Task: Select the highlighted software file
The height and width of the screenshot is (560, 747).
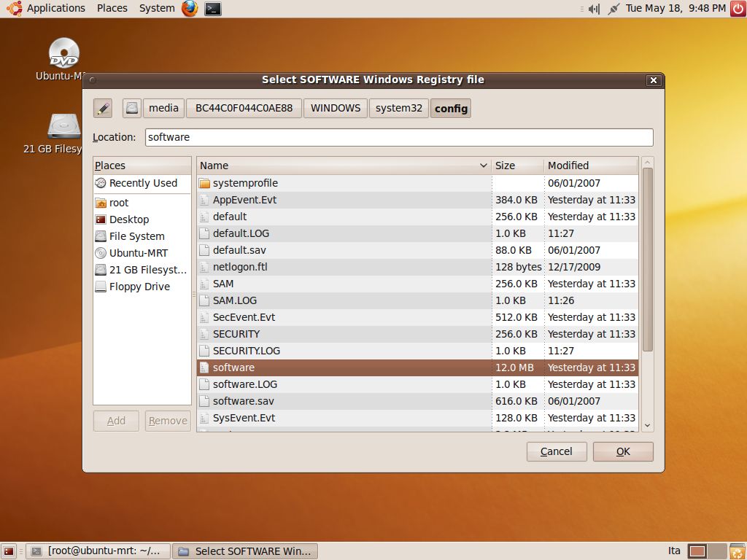Action: pyautogui.click(x=417, y=367)
